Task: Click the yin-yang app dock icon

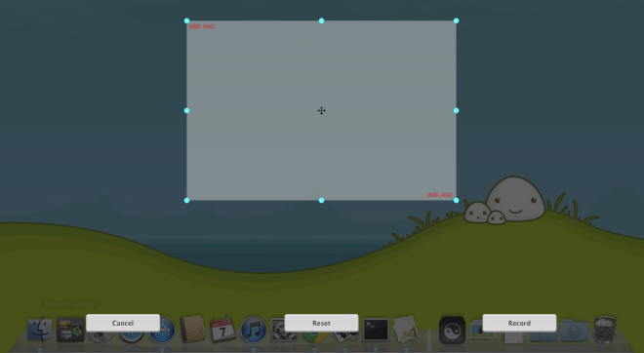Action: tap(452, 330)
